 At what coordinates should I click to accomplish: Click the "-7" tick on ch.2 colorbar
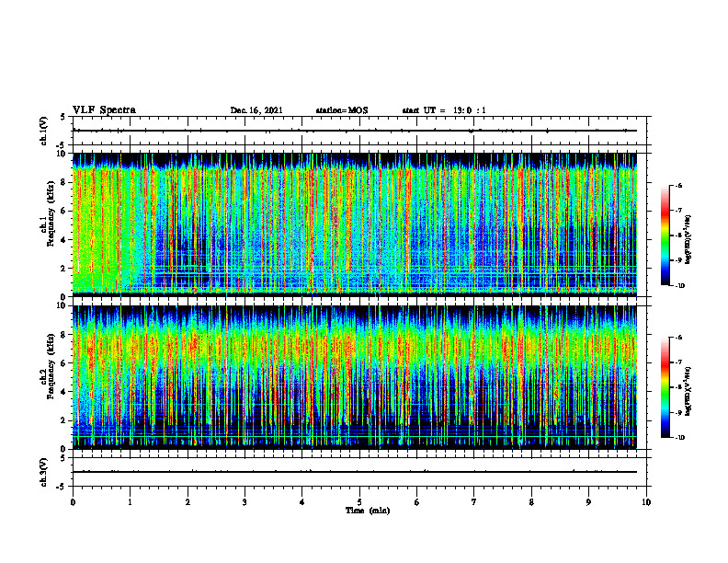tap(678, 362)
